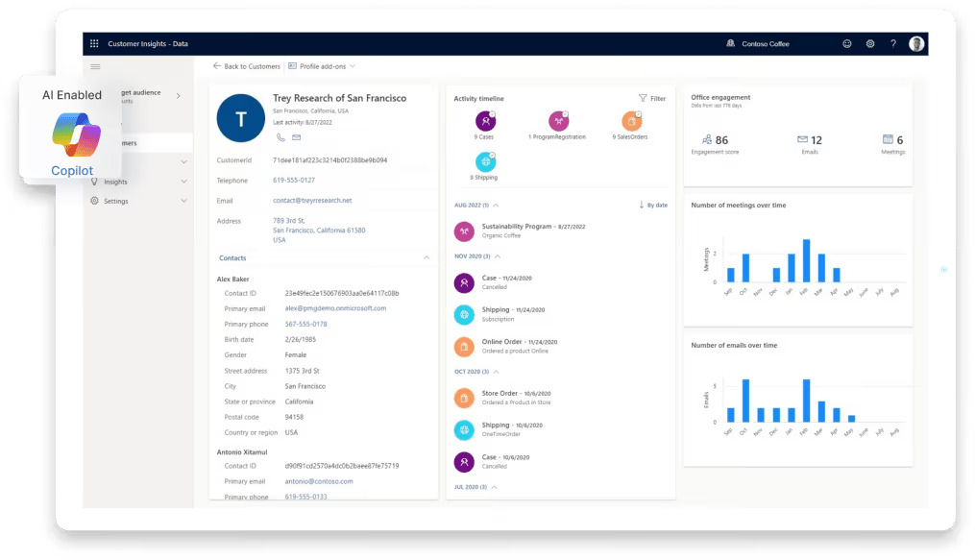
Task: Select postal code 94158
Action: pos(294,417)
